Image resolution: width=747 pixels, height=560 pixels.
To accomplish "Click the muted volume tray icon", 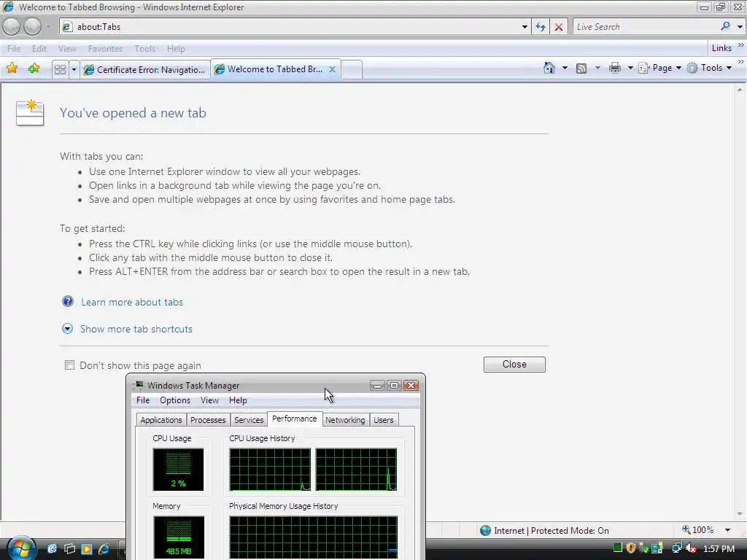I will pos(692,548).
